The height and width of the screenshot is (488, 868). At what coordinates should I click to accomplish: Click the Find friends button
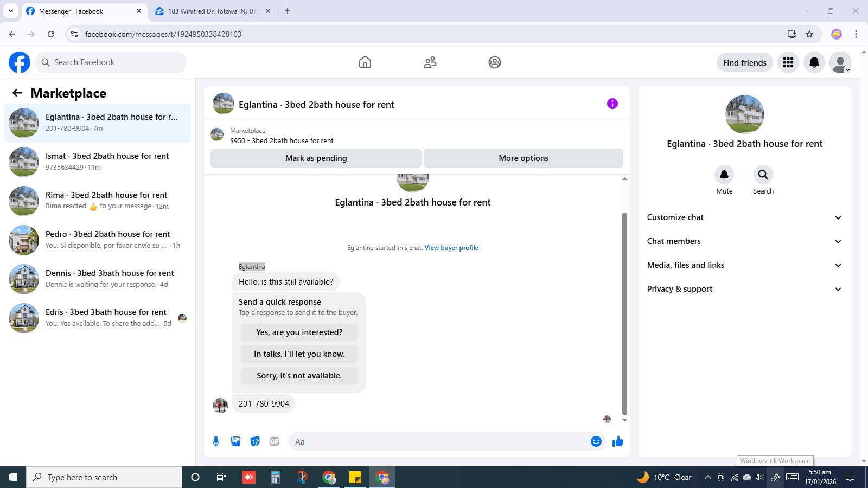pos(745,62)
